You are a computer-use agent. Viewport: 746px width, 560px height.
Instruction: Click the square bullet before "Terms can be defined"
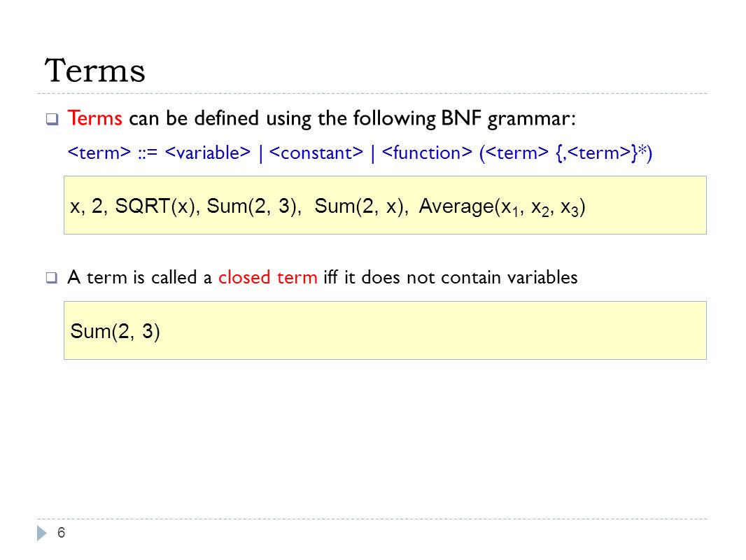click(x=52, y=119)
